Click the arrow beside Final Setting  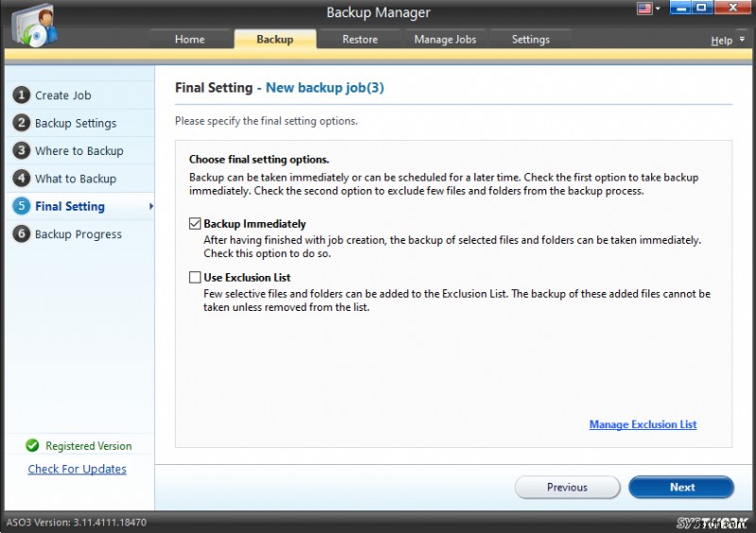[151, 206]
